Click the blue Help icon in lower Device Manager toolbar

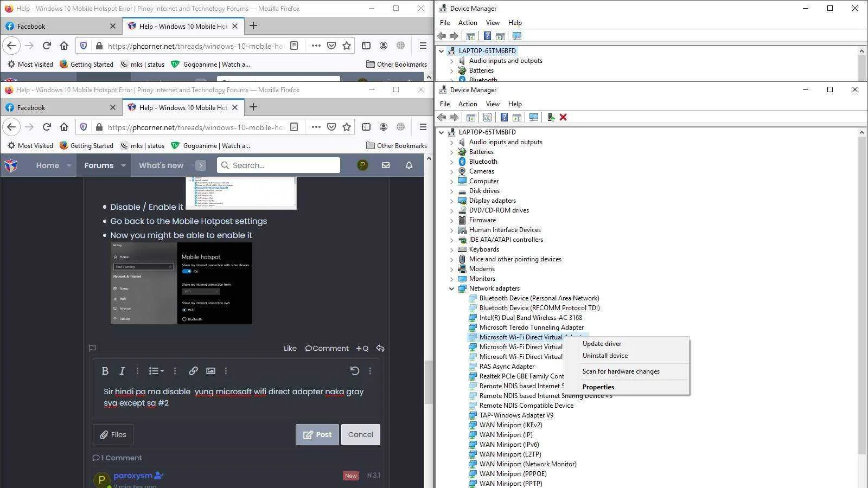[504, 117]
